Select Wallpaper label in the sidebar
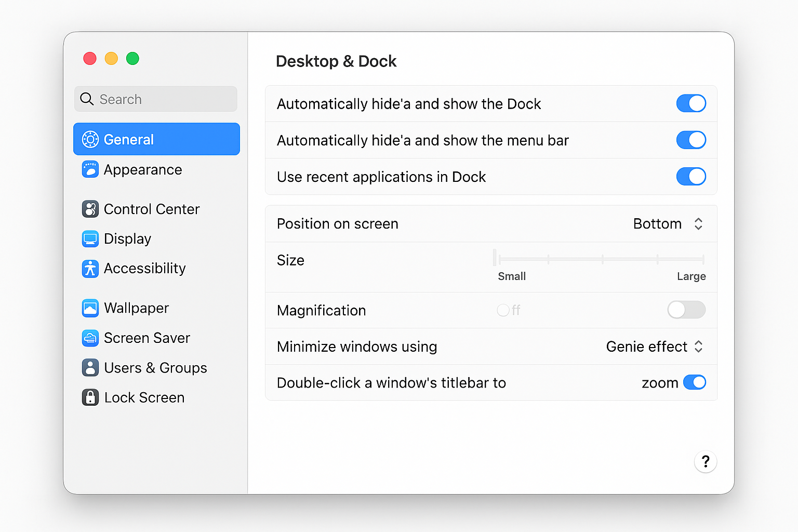 (x=136, y=308)
